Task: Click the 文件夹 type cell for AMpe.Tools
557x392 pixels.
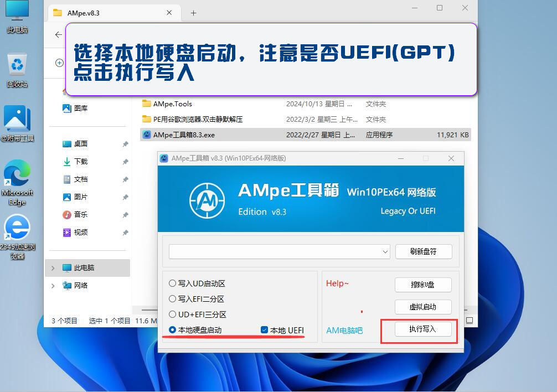Action: pyautogui.click(x=376, y=104)
